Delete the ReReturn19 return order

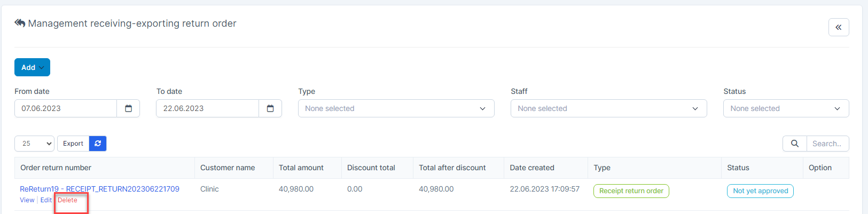(x=67, y=200)
